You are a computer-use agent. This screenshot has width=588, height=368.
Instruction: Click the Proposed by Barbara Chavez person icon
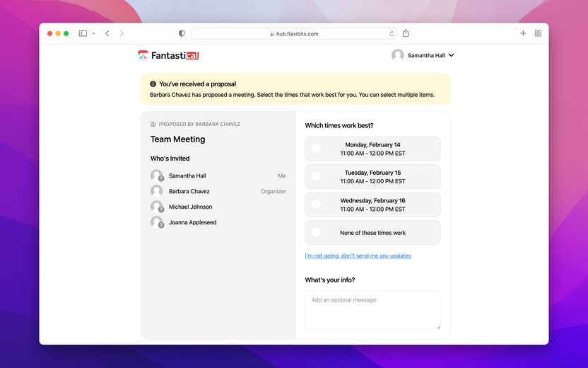pos(153,125)
